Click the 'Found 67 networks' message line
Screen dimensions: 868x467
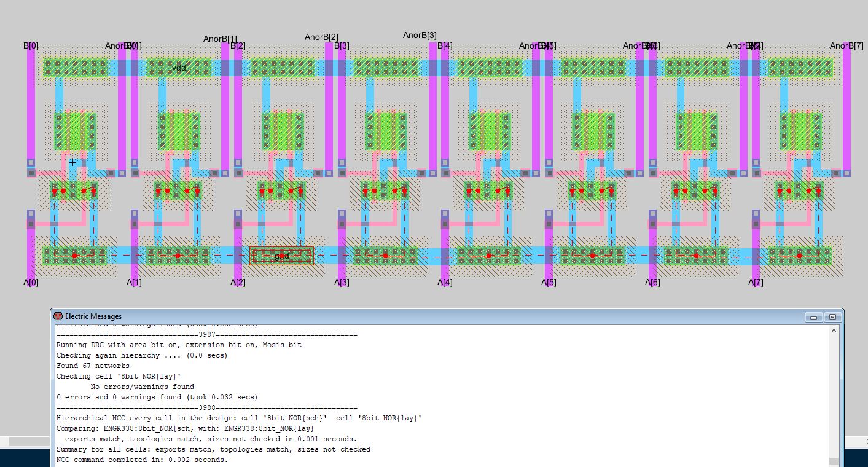[93, 366]
